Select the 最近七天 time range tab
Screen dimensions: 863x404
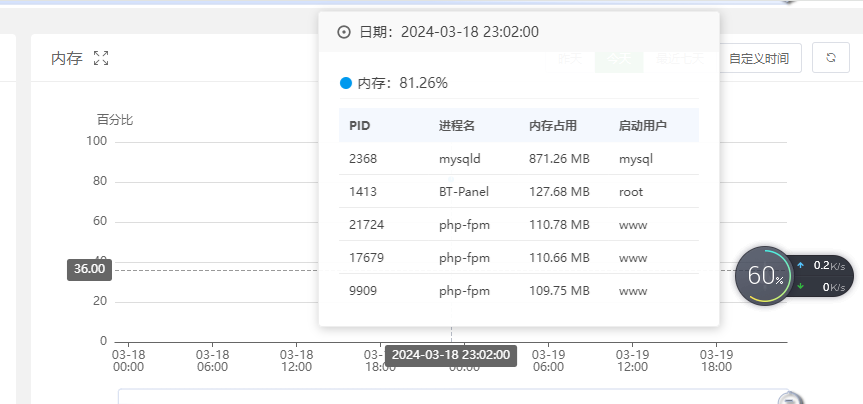pos(680,58)
